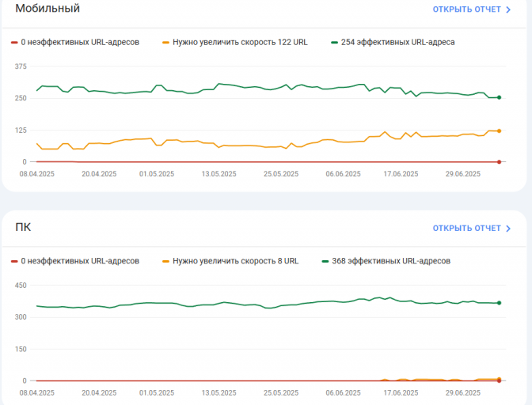Click green endpoint dot on Мобильный chart
Viewport: 532px width, 405px height.
click(x=499, y=97)
